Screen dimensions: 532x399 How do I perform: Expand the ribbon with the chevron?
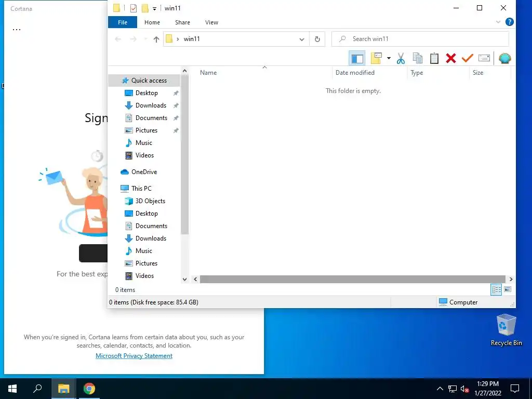pos(498,22)
